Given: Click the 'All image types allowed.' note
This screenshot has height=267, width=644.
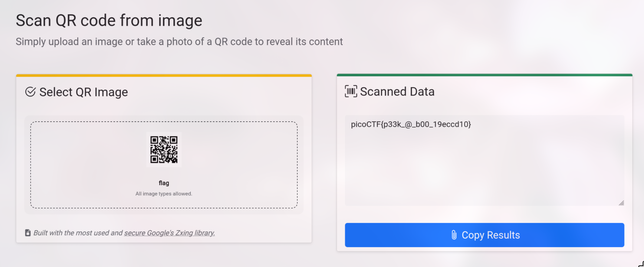Looking at the screenshot, I should [x=164, y=194].
